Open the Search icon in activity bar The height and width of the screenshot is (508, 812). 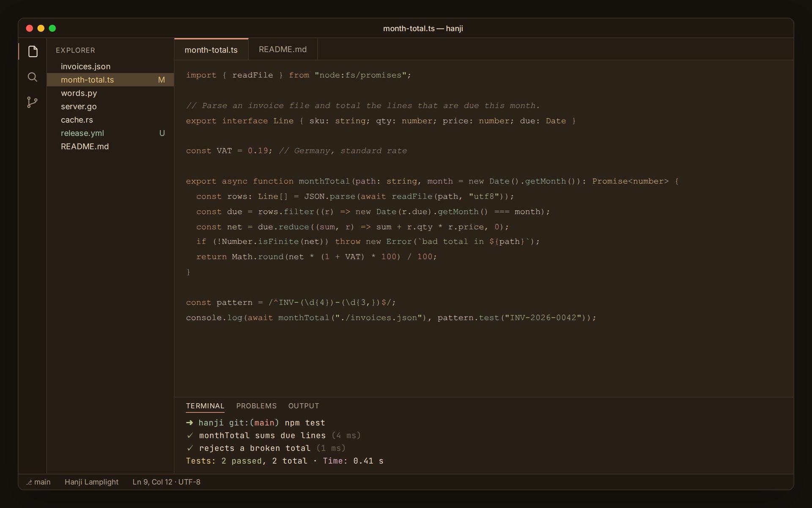click(x=33, y=77)
